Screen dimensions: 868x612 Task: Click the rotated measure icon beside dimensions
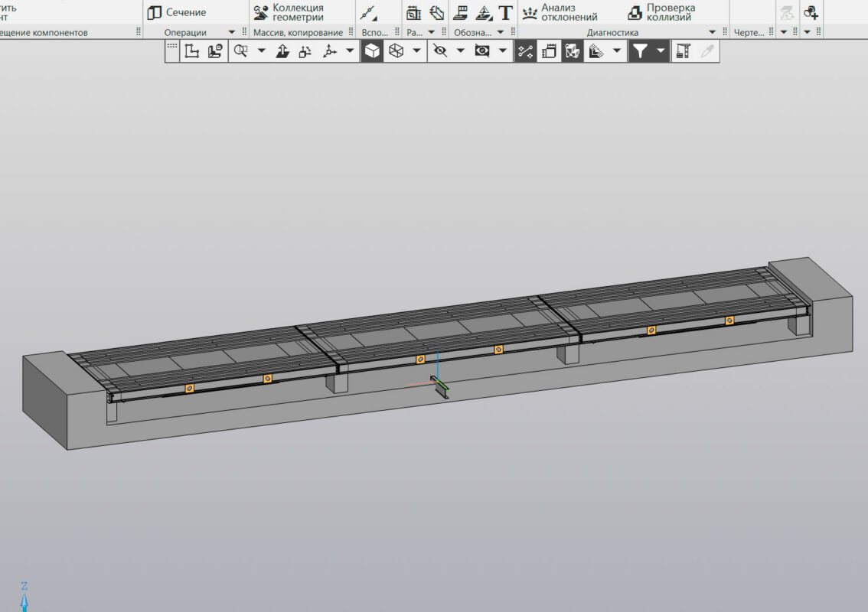pos(437,13)
